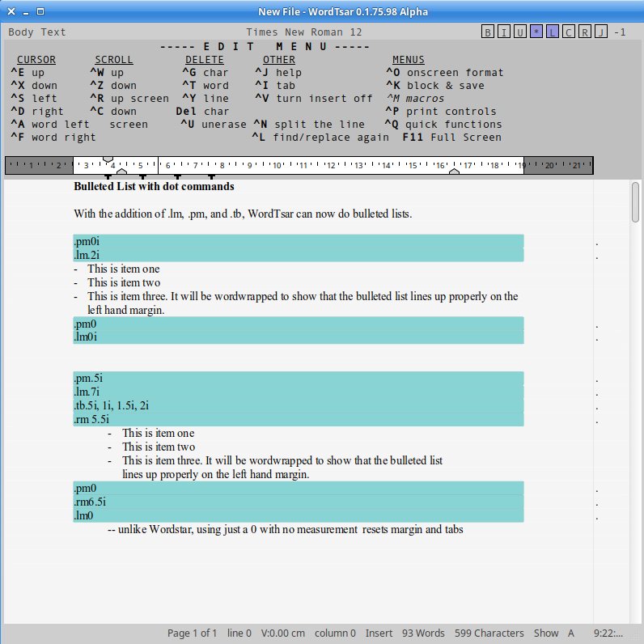
Task: Open the ^Q quick functions menu
Action: 443,125
